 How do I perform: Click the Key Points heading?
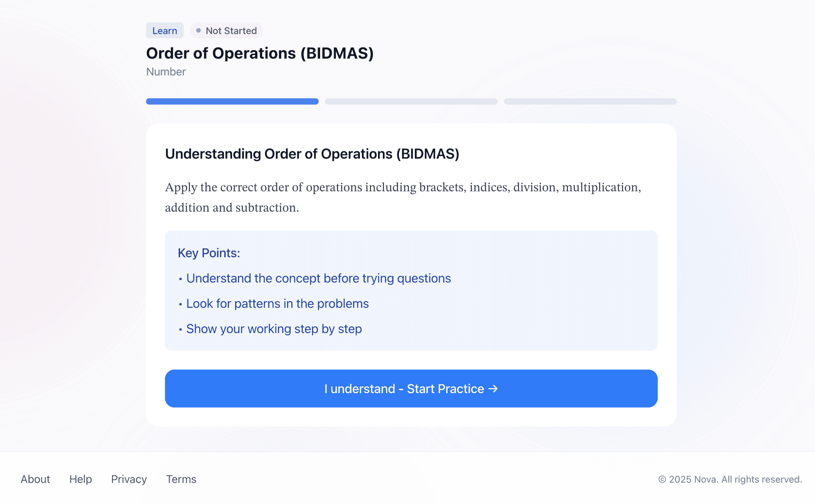coord(209,253)
